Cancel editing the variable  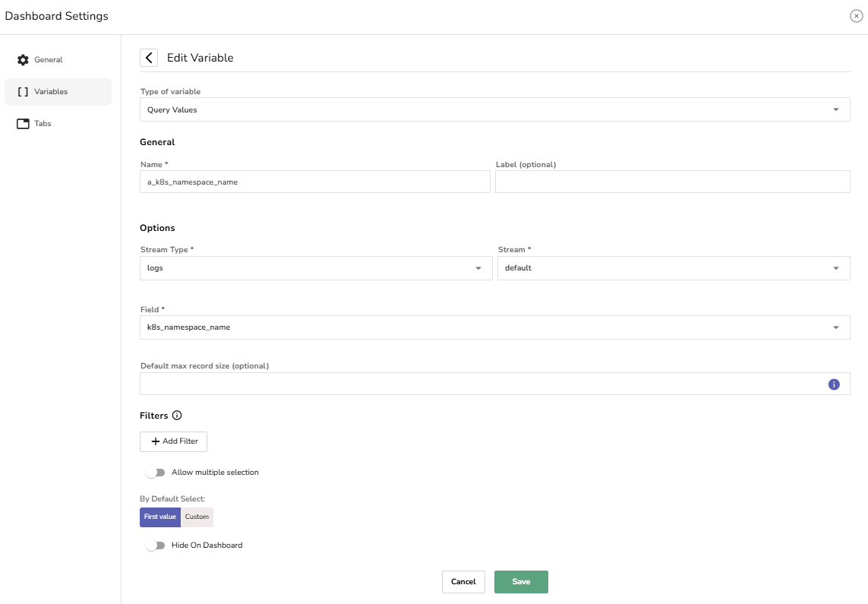click(463, 582)
